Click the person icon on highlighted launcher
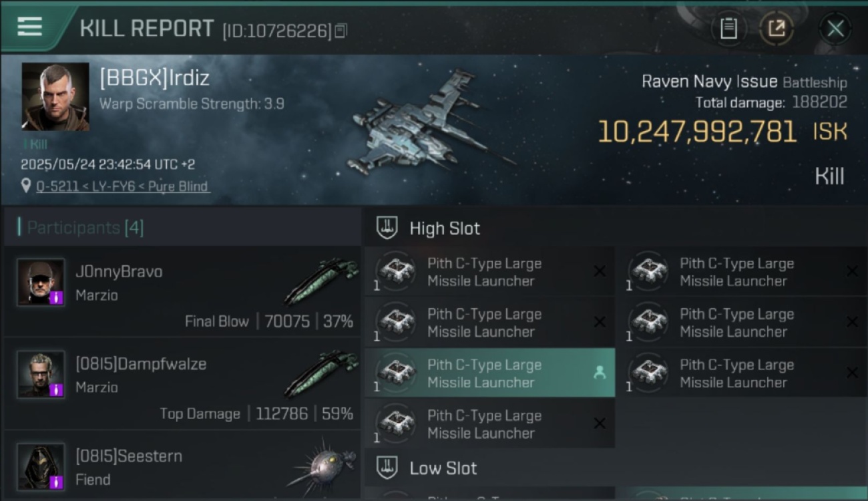868x501 pixels. (x=600, y=373)
